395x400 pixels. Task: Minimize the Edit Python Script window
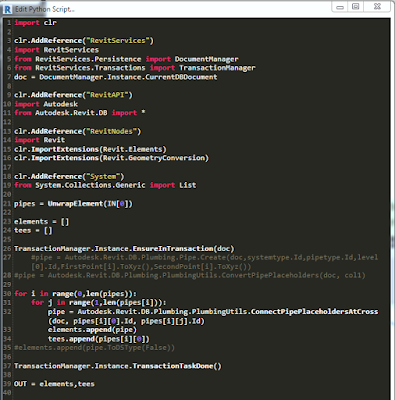340,7
